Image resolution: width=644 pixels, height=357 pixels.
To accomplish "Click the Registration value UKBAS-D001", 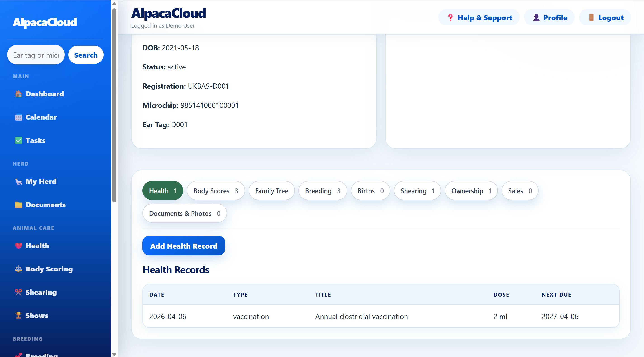I will point(208,86).
